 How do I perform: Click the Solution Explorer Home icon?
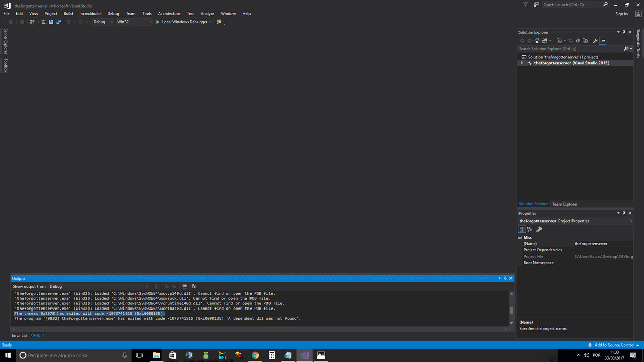click(536, 41)
